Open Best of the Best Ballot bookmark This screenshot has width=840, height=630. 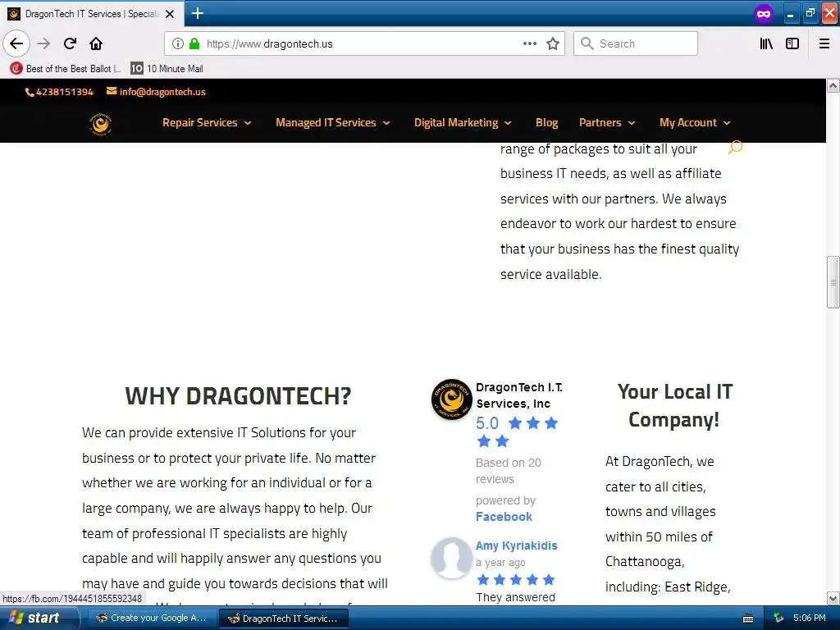66,69
